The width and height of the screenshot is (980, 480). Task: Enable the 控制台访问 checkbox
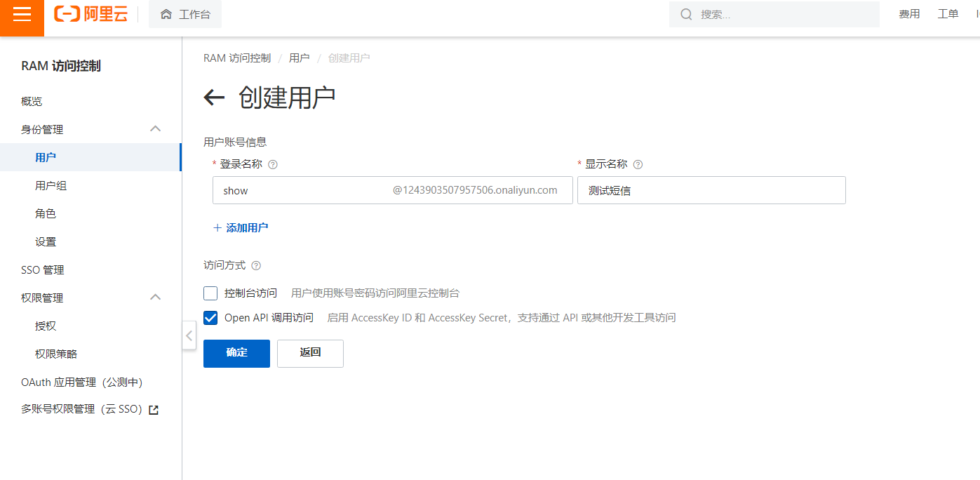pos(210,293)
